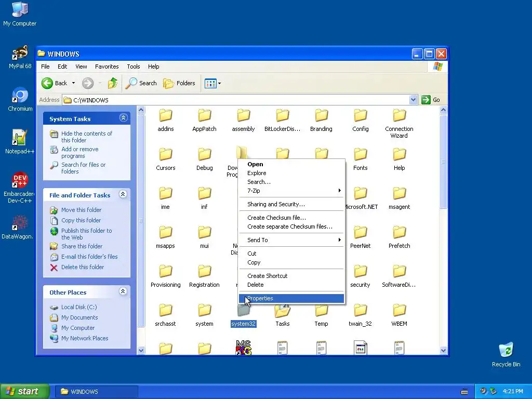Open the File menu

point(45,66)
